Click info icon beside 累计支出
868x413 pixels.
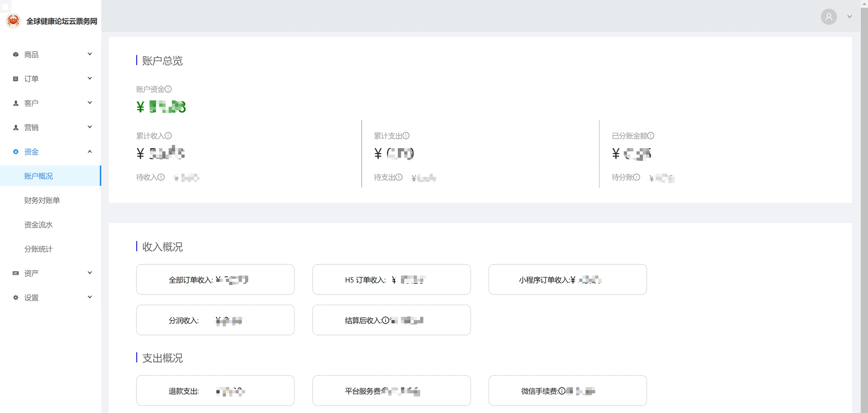406,135
